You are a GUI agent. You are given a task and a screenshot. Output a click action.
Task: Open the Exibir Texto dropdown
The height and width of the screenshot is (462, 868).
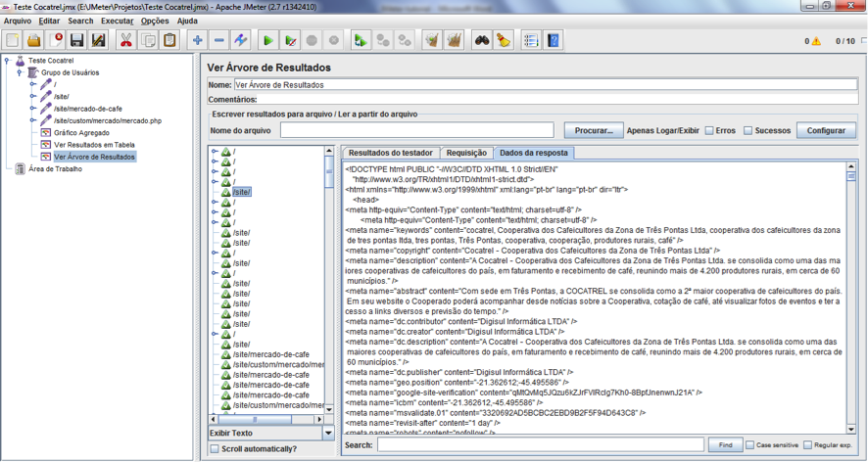pos(328,433)
